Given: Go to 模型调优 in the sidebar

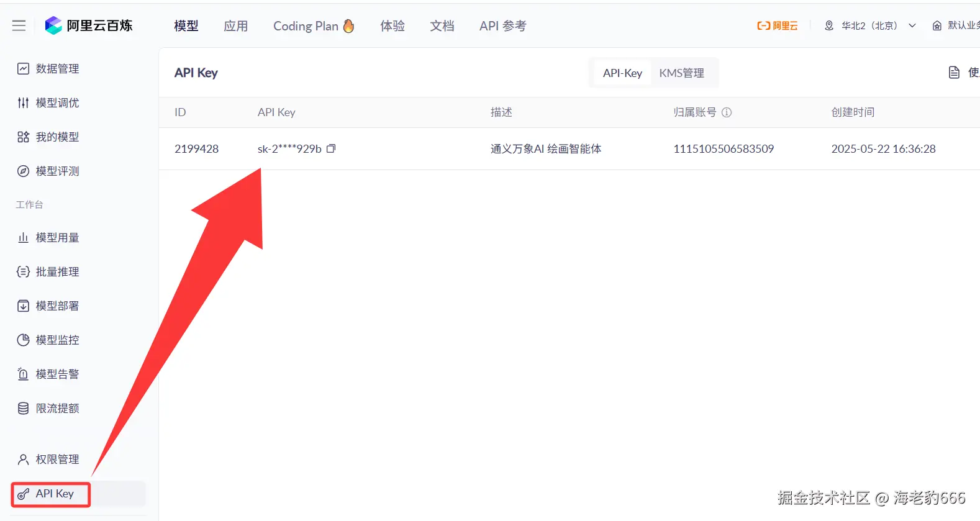Looking at the screenshot, I should 57,102.
